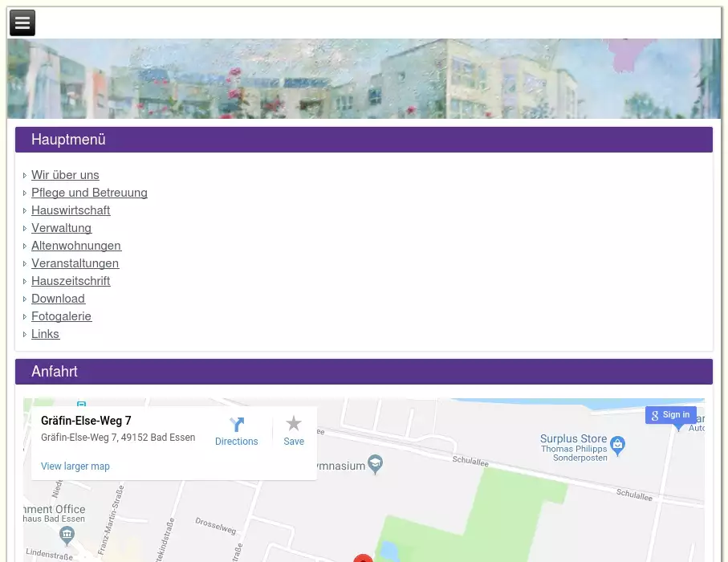
Task: Click the Gymnasium school marker icon
Action: coord(375,464)
